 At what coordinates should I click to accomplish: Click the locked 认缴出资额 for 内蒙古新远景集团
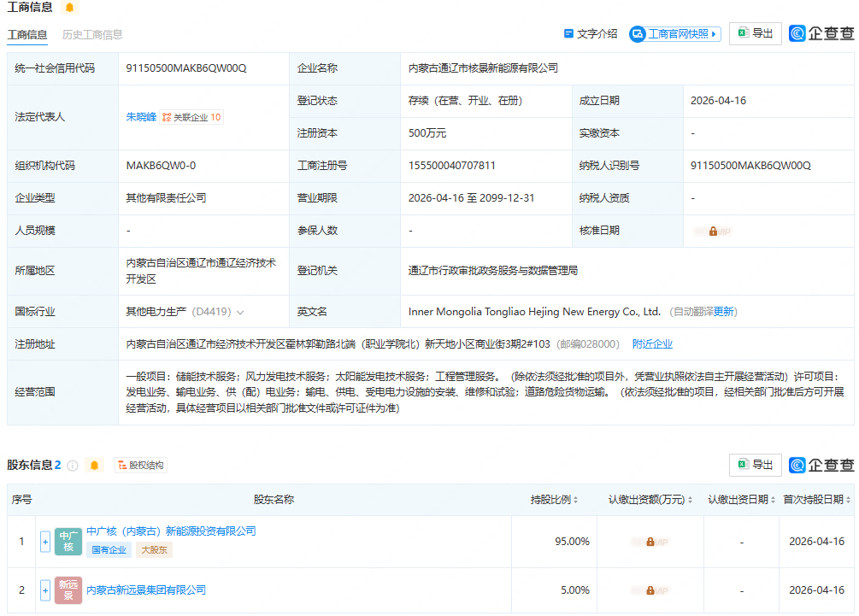pyautogui.click(x=650, y=590)
